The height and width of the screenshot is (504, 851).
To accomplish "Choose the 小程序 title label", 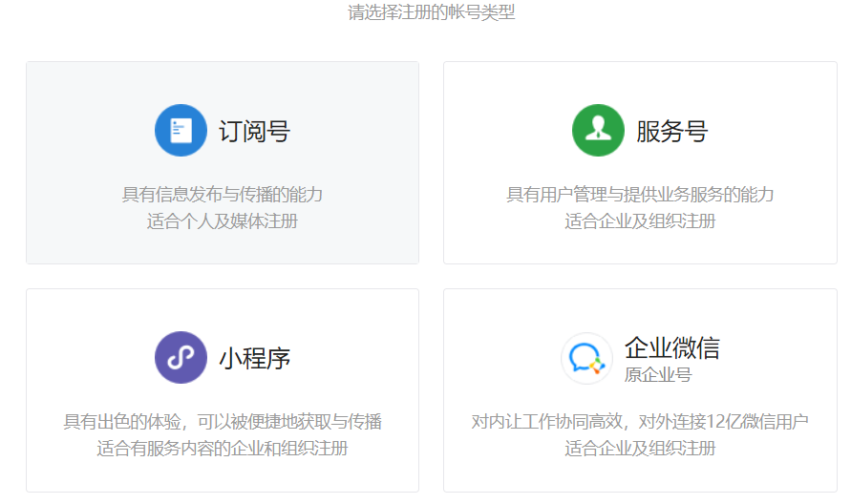I will [x=254, y=358].
